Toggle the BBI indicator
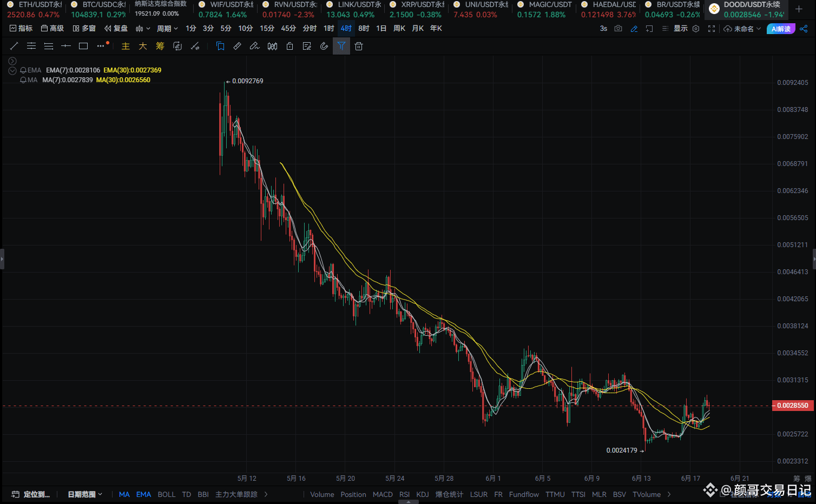 pos(203,494)
